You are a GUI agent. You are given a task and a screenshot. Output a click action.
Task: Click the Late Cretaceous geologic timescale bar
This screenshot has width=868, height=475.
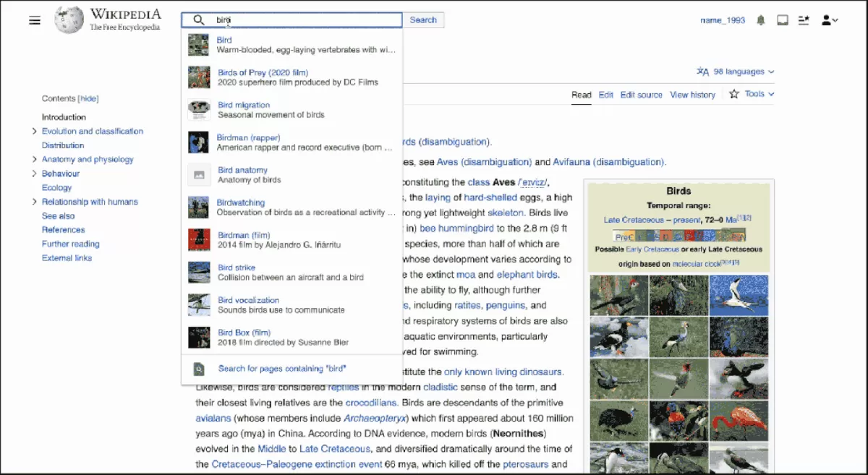point(680,235)
